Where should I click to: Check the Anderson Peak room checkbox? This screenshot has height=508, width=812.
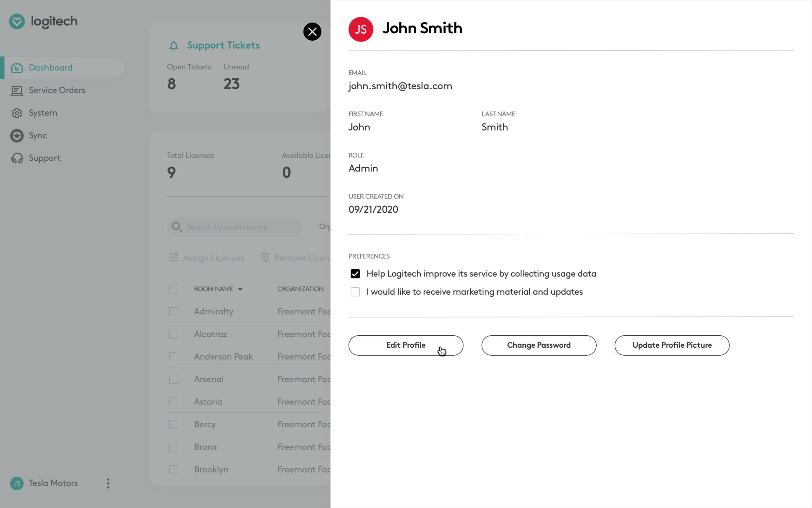[174, 357]
